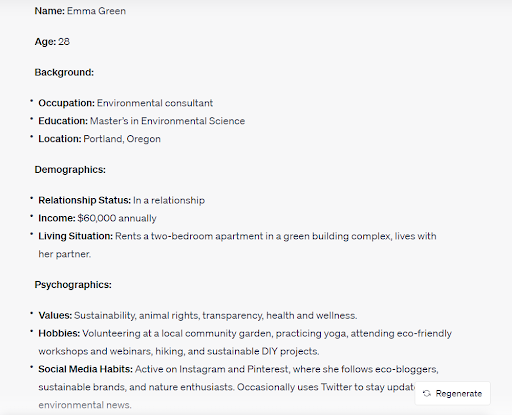The height and width of the screenshot is (415, 512).
Task: Click the Hobbies bullet label
Action: (59, 334)
